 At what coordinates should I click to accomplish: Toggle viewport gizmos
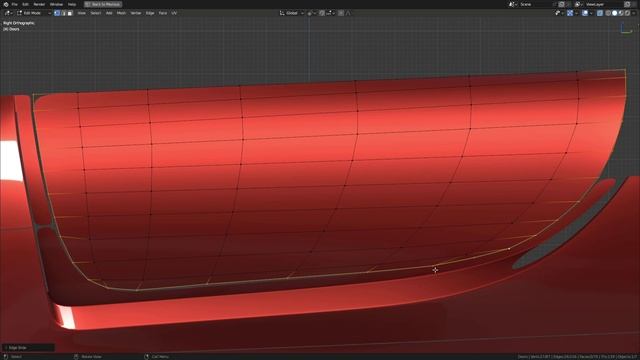pyautogui.click(x=570, y=13)
